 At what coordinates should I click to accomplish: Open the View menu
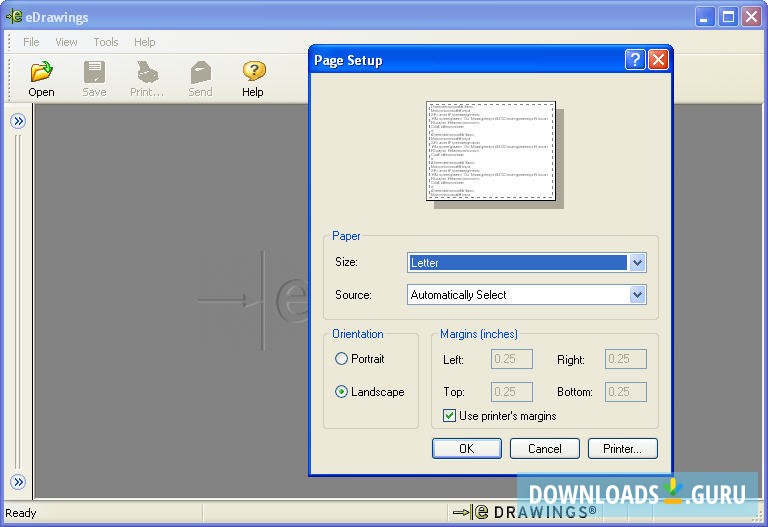66,42
